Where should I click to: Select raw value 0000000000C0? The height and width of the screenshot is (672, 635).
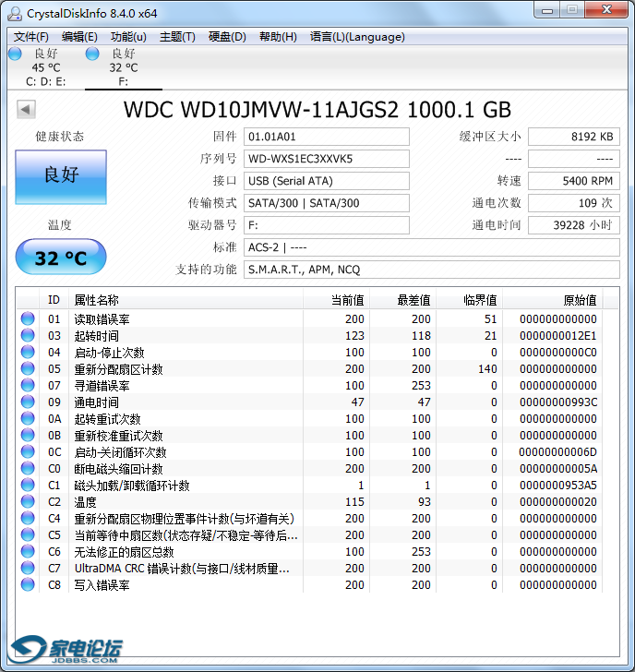pos(557,353)
